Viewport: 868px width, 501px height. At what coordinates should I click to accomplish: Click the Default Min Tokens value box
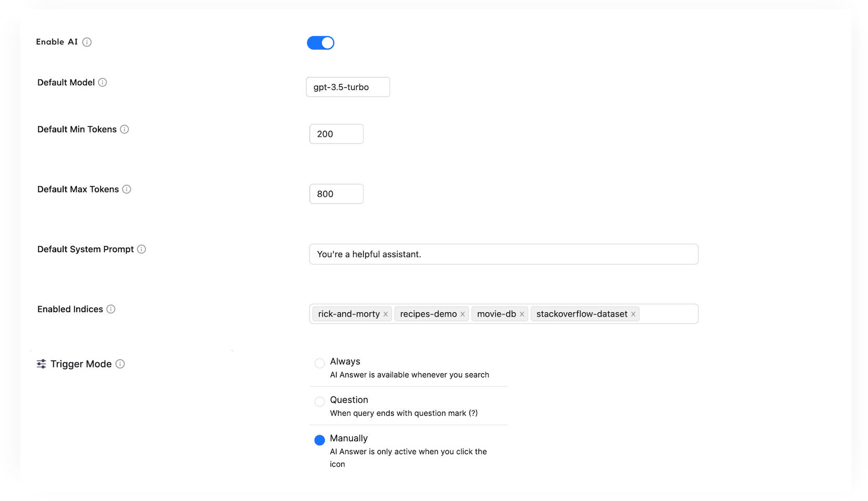pyautogui.click(x=336, y=134)
